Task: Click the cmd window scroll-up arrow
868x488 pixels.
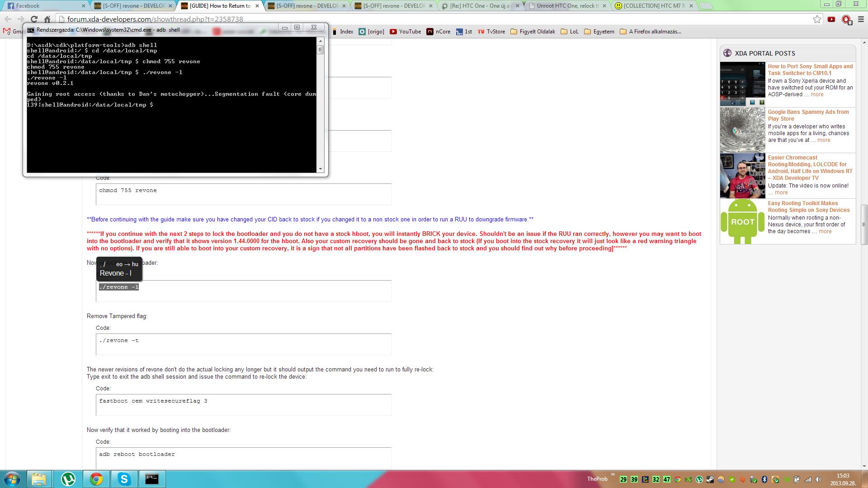Action: click(x=321, y=41)
